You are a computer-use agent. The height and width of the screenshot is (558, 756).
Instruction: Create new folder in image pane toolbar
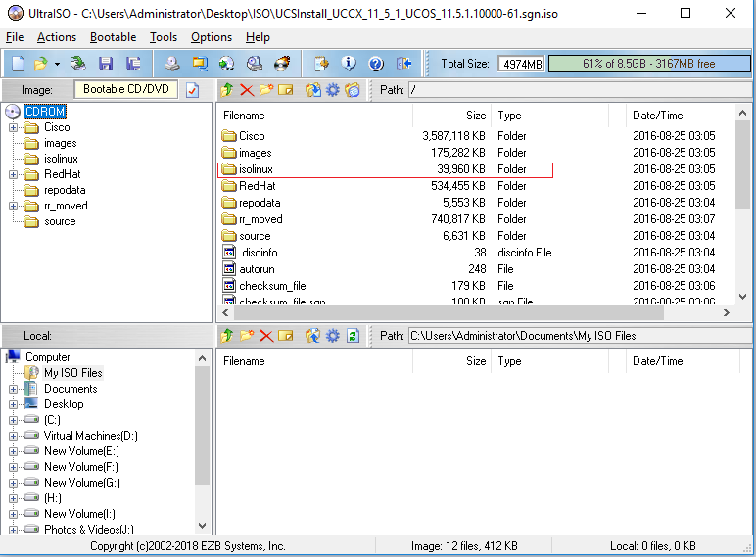(x=266, y=90)
